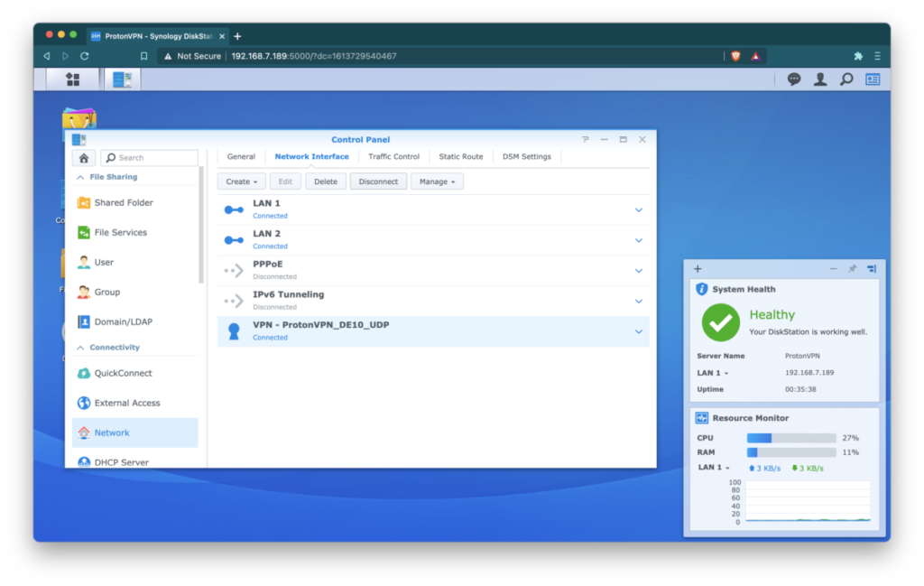The image size is (924, 586).
Task: Click the network traffic graph
Action: tap(808, 502)
